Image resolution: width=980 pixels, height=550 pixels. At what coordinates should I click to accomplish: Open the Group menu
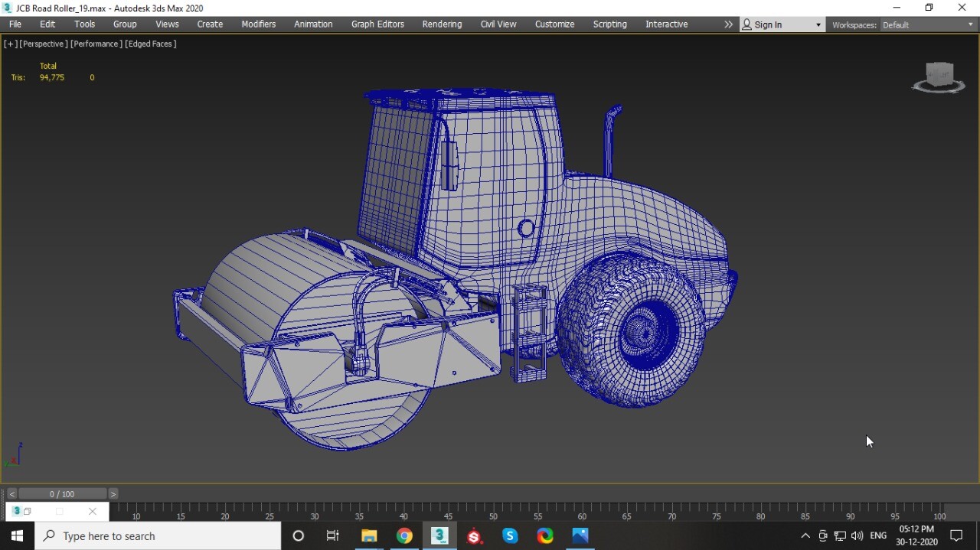pos(125,24)
